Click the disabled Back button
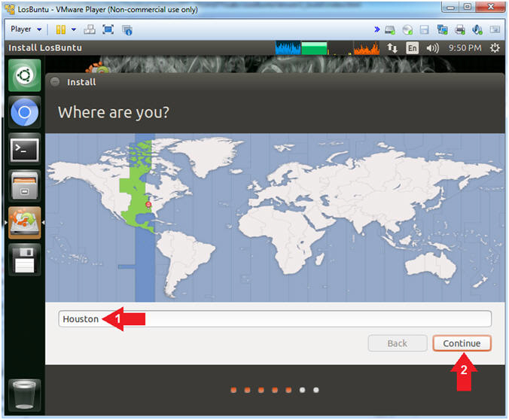This screenshot has height=420, width=509. click(x=398, y=343)
